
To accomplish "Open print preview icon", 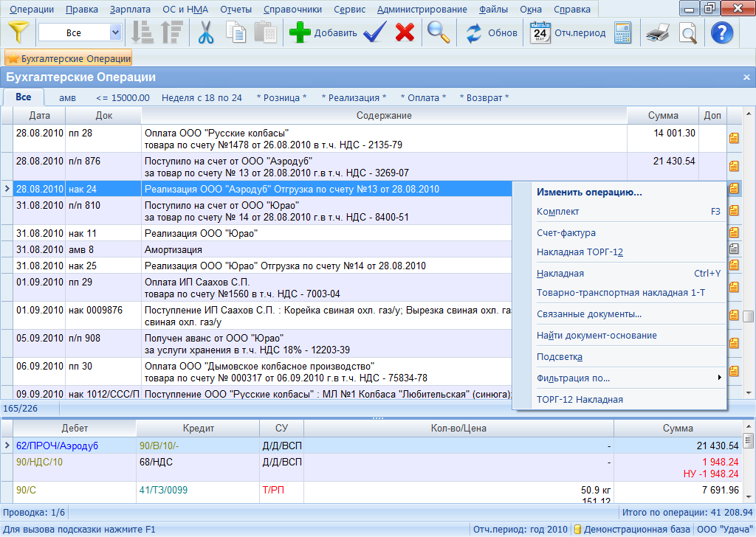I will tap(688, 32).
